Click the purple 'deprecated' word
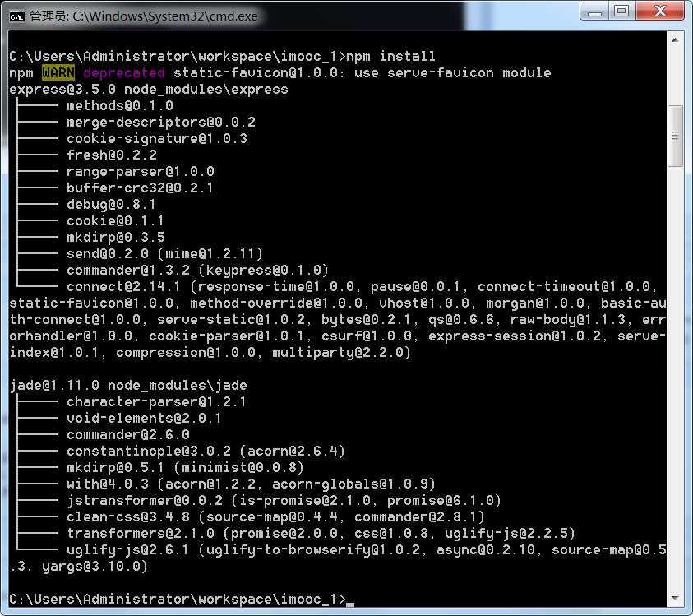This screenshot has height=616, width=693. click(x=124, y=72)
